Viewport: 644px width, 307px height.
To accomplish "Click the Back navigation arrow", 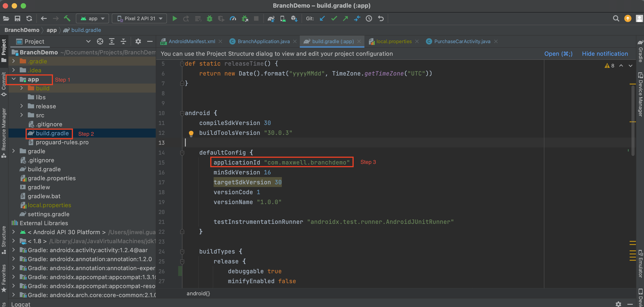I will tap(44, 18).
